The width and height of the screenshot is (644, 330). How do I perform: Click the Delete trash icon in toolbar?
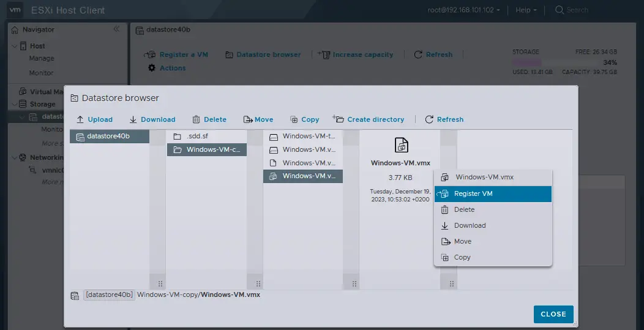pos(197,119)
